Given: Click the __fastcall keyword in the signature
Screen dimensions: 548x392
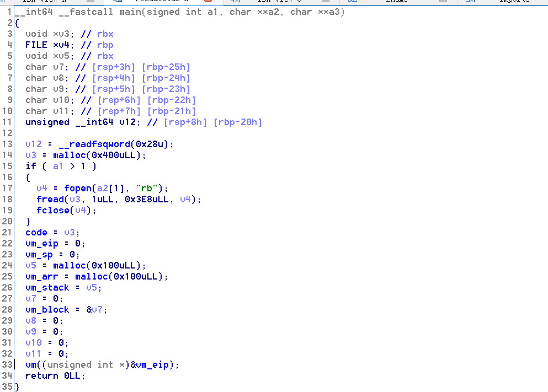Looking at the screenshot, I should [86, 12].
